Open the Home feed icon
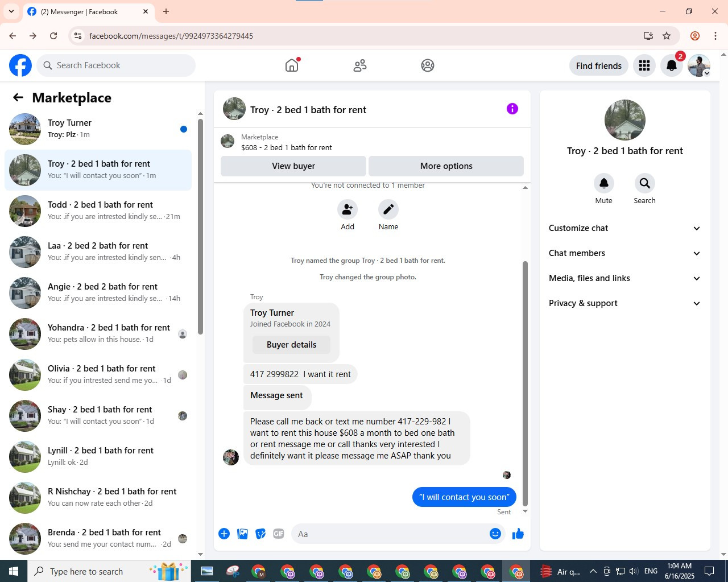This screenshot has height=582, width=728. click(292, 65)
